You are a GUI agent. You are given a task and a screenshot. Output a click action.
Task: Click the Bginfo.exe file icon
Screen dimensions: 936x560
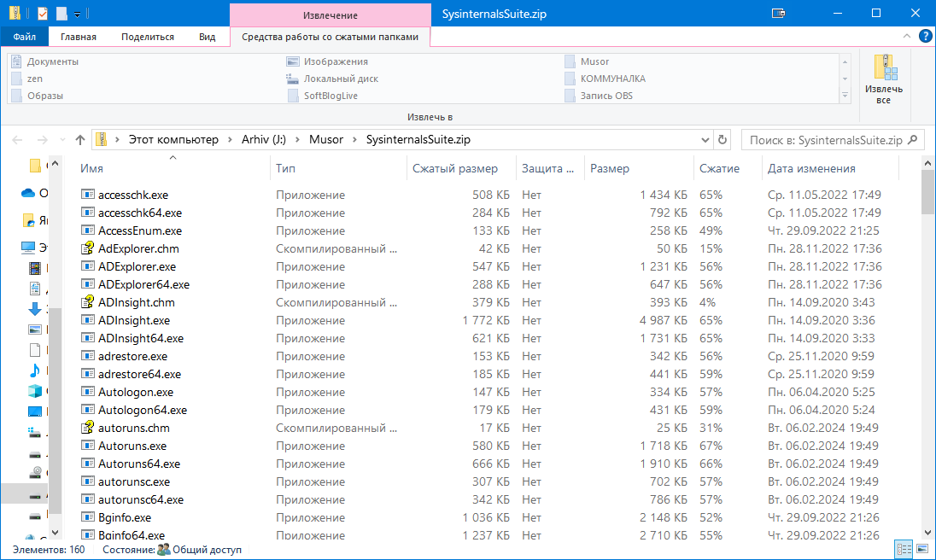(88, 517)
